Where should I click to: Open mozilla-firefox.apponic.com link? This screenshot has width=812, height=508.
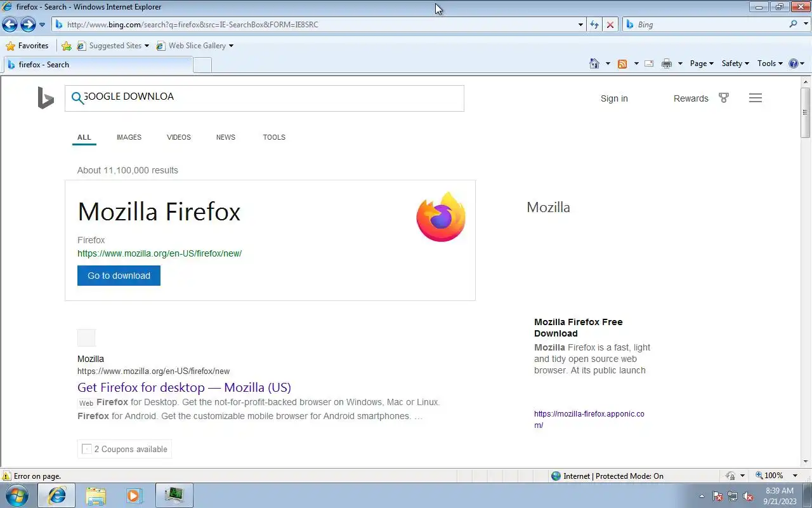coord(589,420)
